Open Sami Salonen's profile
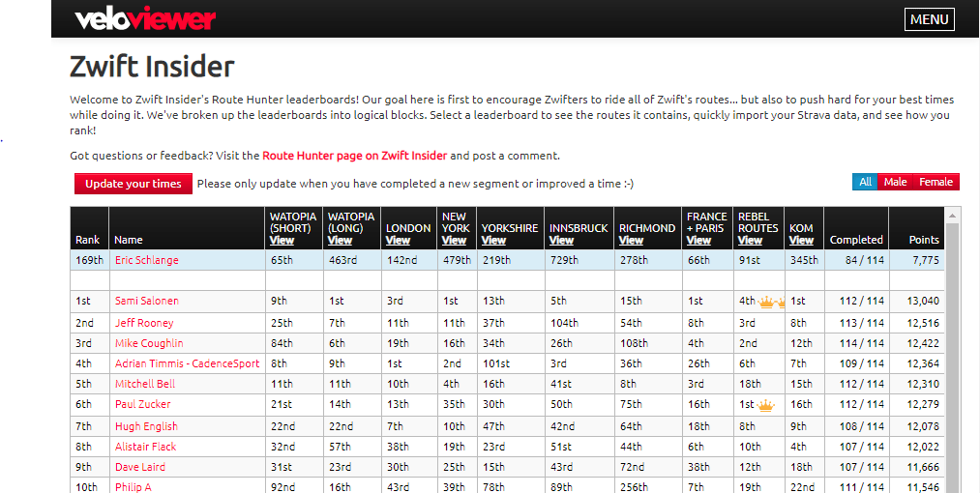 147,301
